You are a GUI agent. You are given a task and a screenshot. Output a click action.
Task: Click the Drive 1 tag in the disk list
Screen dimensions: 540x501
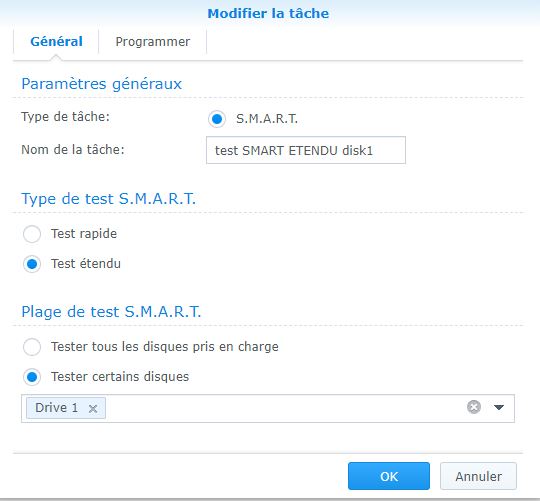coord(56,408)
